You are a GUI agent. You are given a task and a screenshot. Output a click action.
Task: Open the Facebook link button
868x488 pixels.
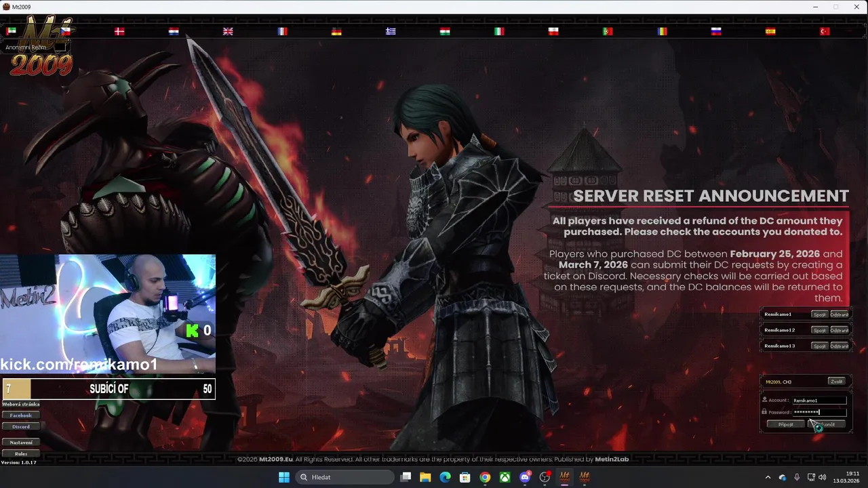click(x=21, y=415)
